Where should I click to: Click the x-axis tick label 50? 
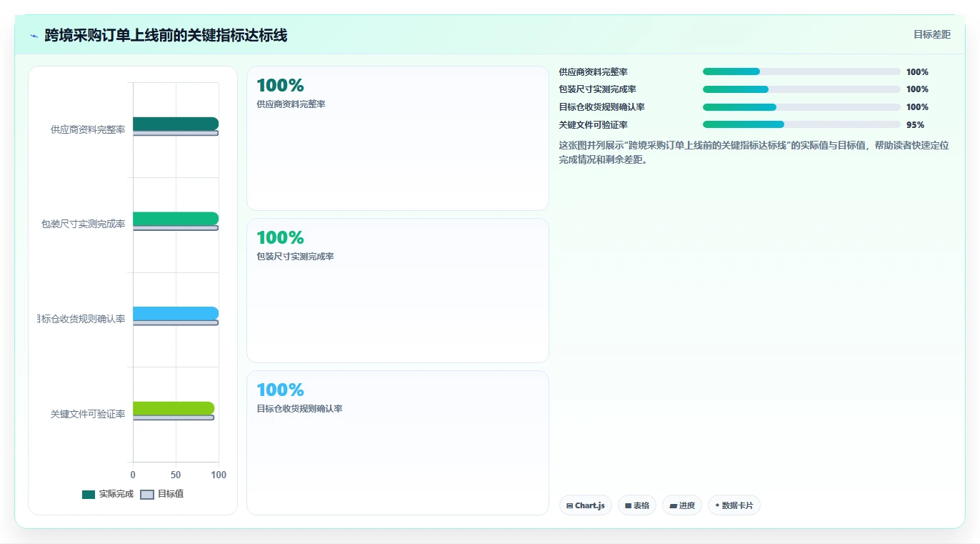[x=176, y=475]
